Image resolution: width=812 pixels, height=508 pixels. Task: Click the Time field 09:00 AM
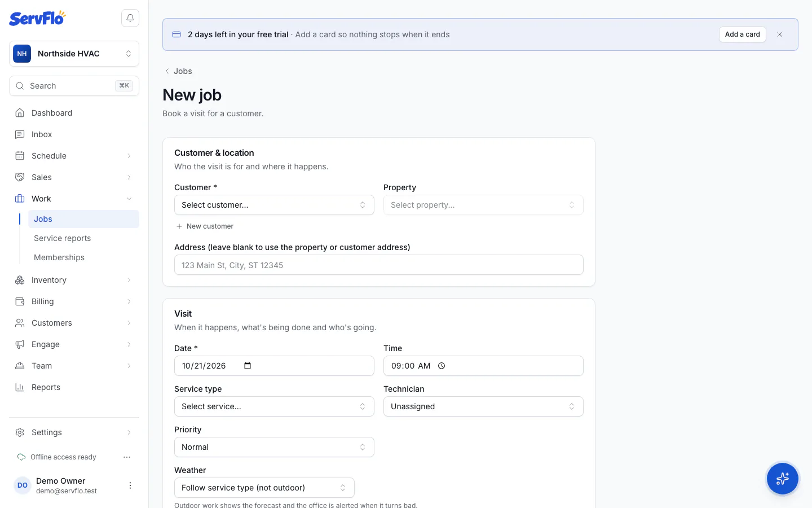(483, 366)
